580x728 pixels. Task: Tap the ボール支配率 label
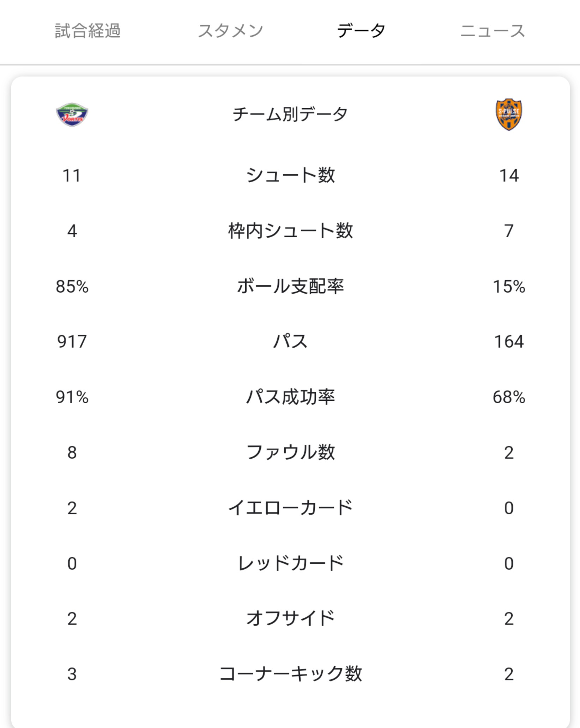290,286
